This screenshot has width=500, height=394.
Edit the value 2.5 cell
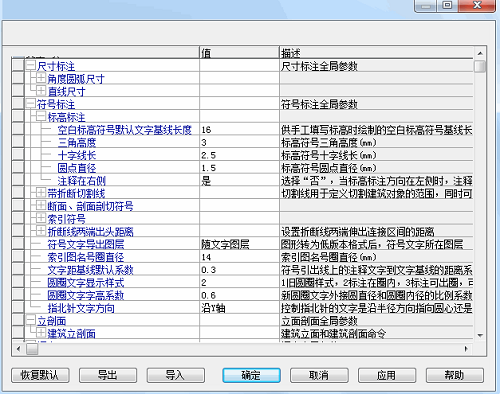point(239,155)
